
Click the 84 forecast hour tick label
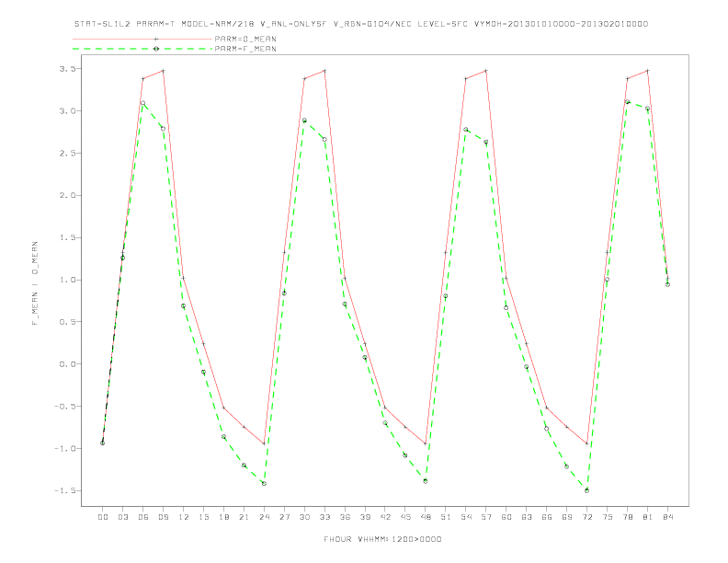(x=667, y=517)
